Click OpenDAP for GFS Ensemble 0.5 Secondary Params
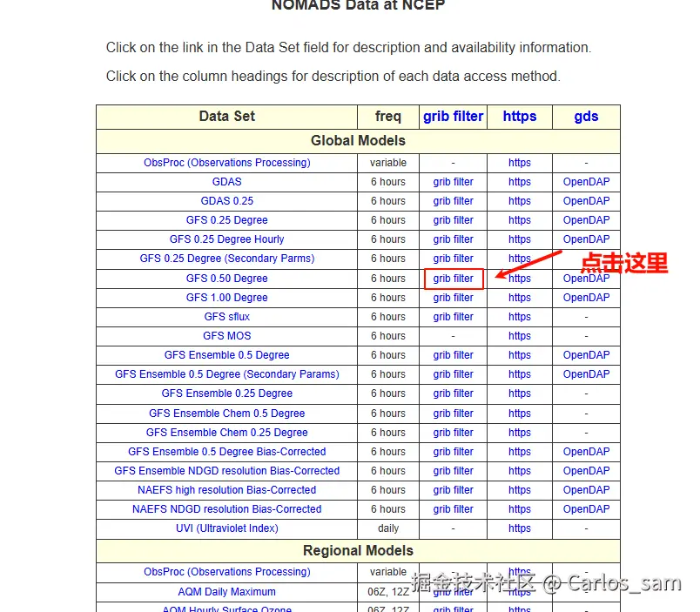 click(586, 374)
